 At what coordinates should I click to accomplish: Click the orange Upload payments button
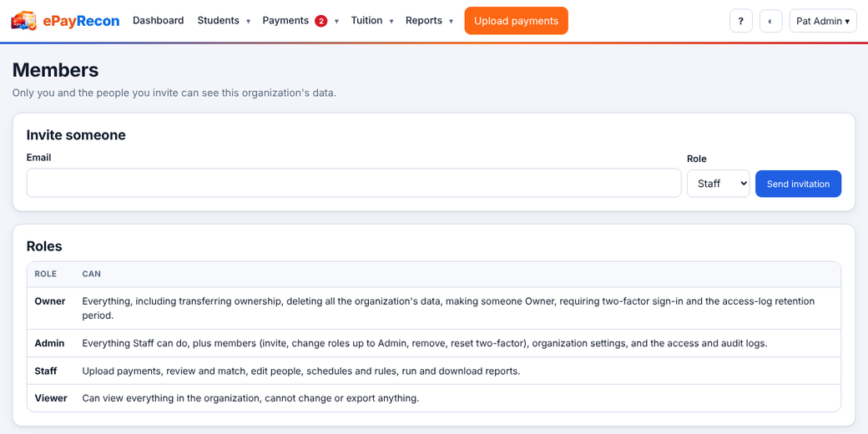pyautogui.click(x=516, y=21)
